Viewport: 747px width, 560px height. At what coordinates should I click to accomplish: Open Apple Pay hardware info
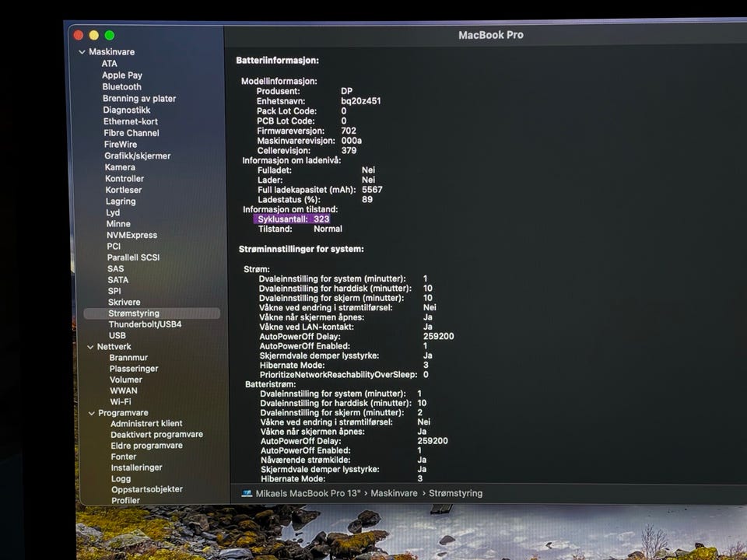(x=122, y=75)
